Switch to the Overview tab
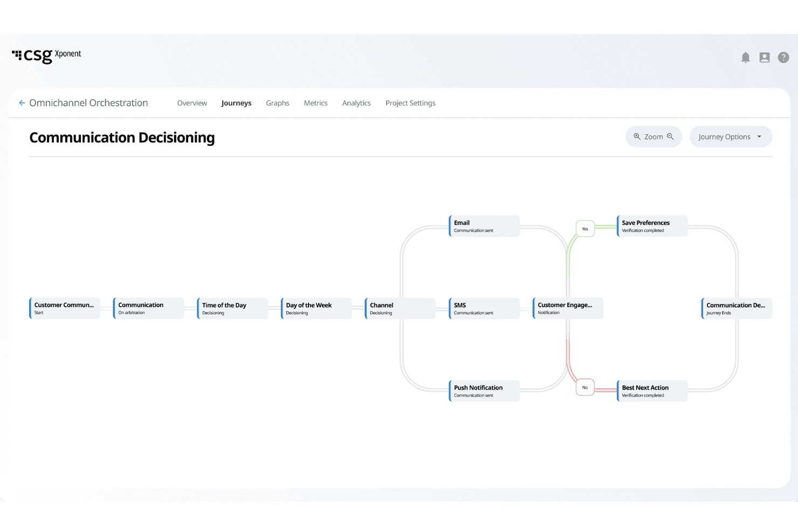798x532 pixels. coord(192,103)
